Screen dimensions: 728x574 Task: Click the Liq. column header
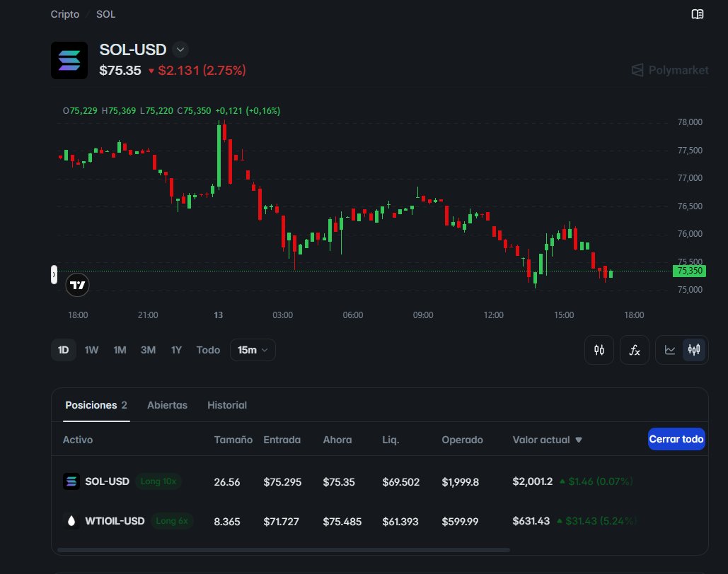pyautogui.click(x=391, y=440)
